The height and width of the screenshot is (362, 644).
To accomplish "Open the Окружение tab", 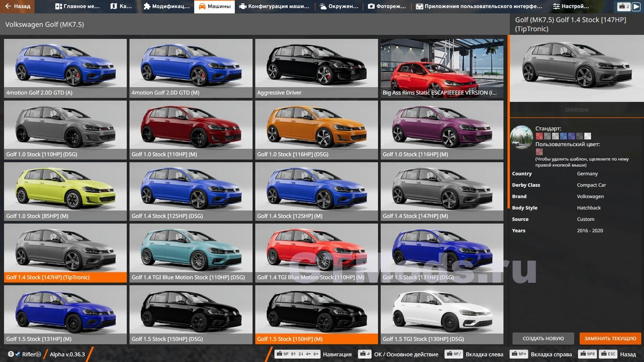I will click(x=339, y=7).
